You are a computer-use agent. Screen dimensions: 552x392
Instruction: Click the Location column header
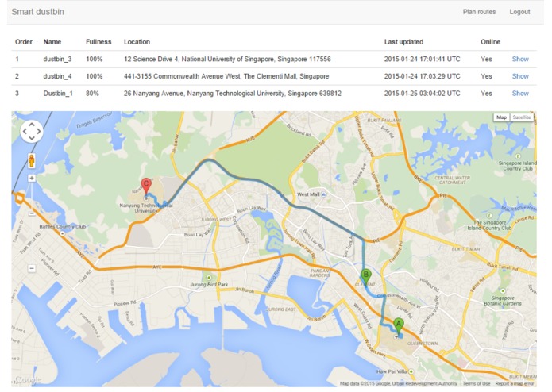(137, 42)
